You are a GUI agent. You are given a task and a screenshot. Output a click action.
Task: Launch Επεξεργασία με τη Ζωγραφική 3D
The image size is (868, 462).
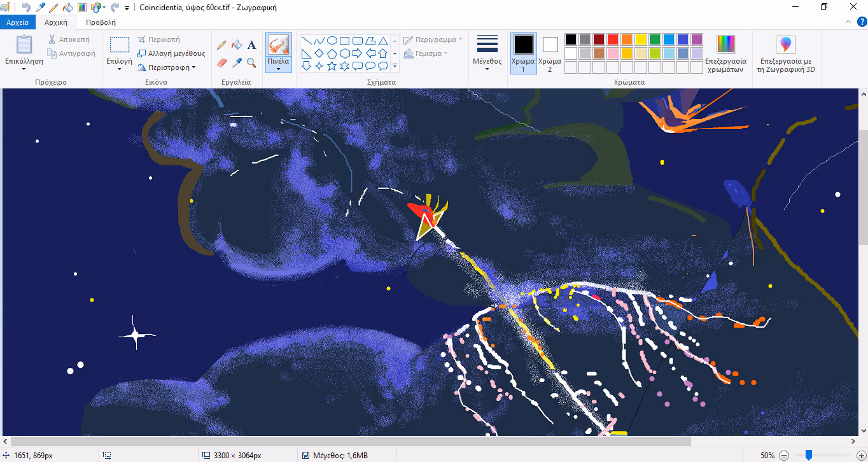pos(787,54)
